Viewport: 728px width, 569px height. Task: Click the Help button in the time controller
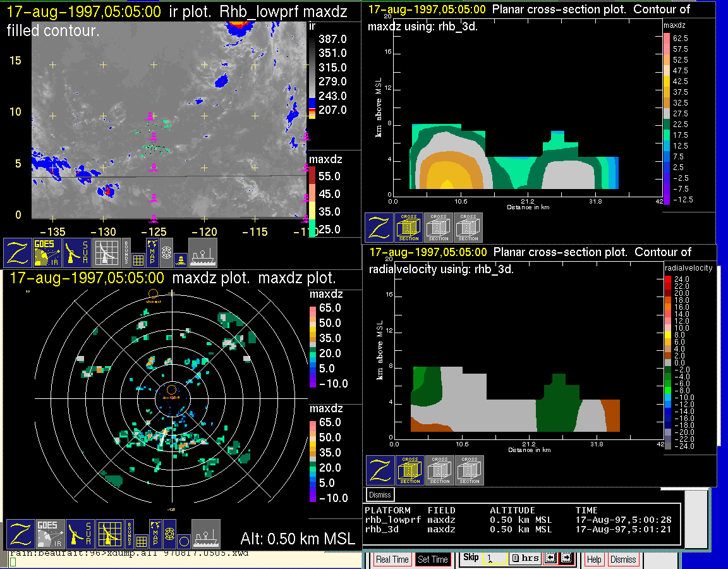click(594, 560)
